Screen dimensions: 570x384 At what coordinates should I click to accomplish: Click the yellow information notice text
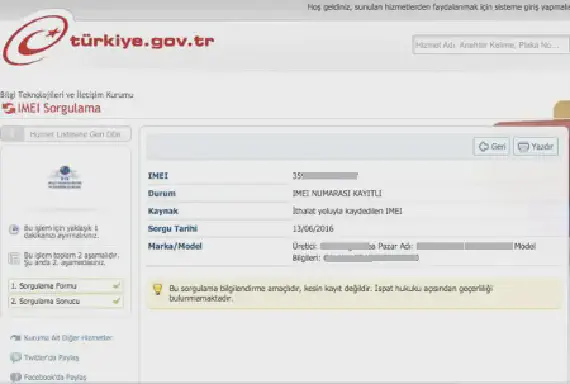(331, 293)
